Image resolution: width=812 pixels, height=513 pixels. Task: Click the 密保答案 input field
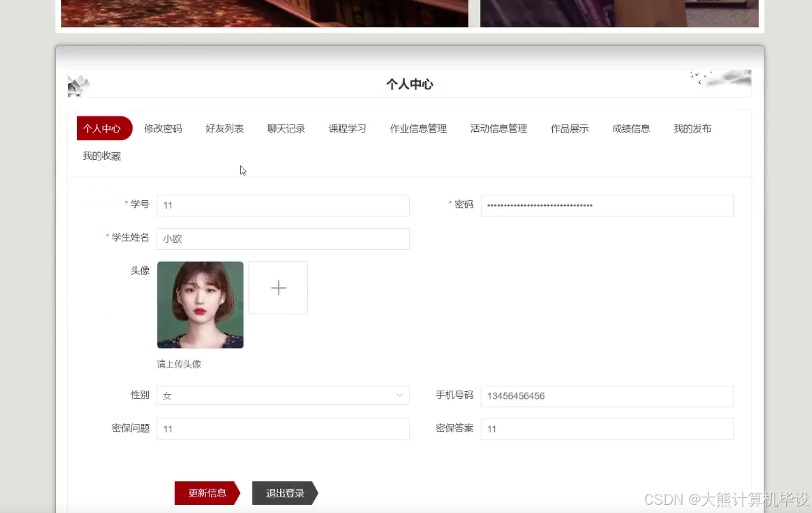pyautogui.click(x=607, y=429)
